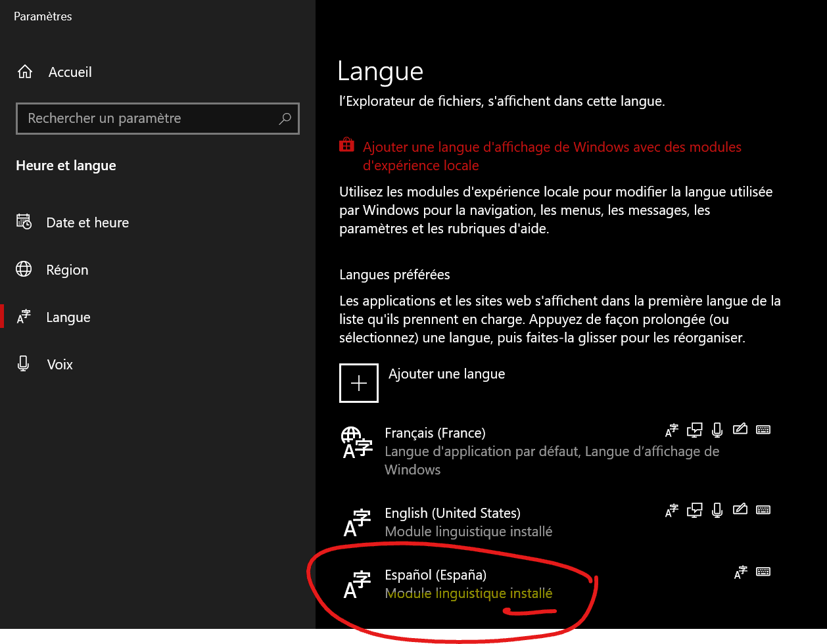Click the home icon beside Accueil
827x644 pixels.
point(25,72)
